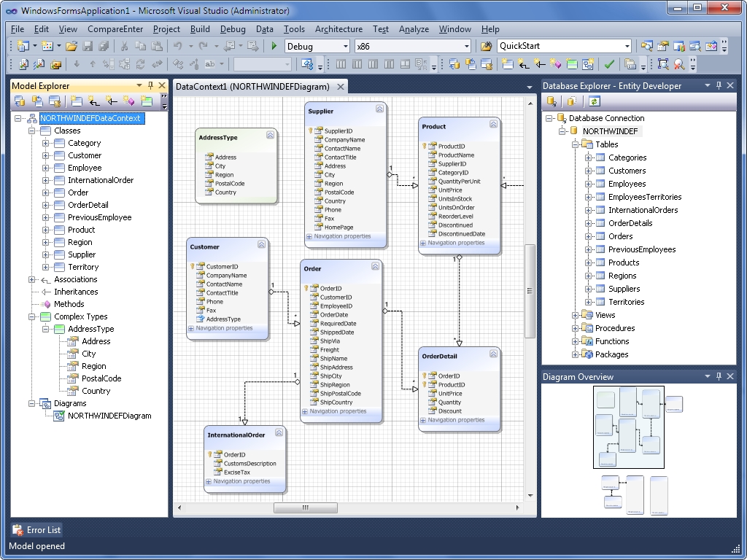Click the diagram scroll down arrow
747x560 pixels.
(x=530, y=496)
